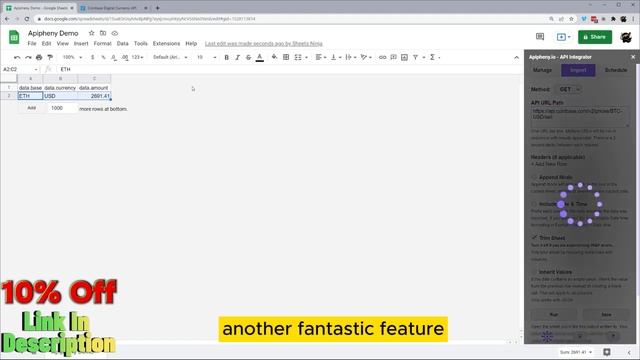640x360 pixels.
Task: Toggle bold formatting
Action: [x=227, y=58]
